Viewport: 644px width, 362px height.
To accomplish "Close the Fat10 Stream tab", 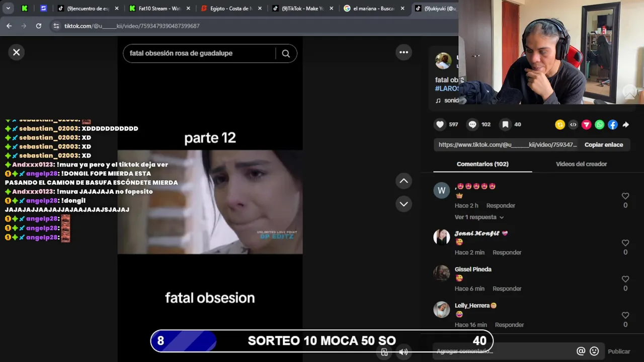I will (188, 9).
